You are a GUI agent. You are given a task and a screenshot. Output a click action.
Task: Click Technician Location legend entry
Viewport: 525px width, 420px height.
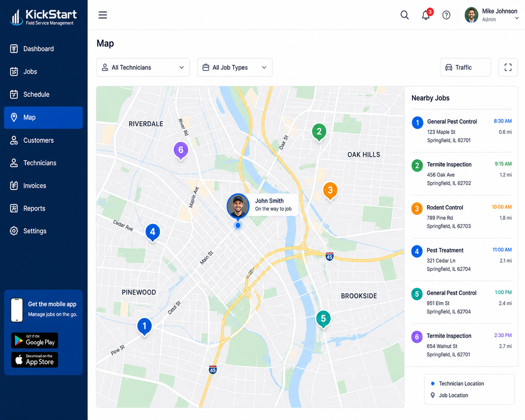point(457,383)
